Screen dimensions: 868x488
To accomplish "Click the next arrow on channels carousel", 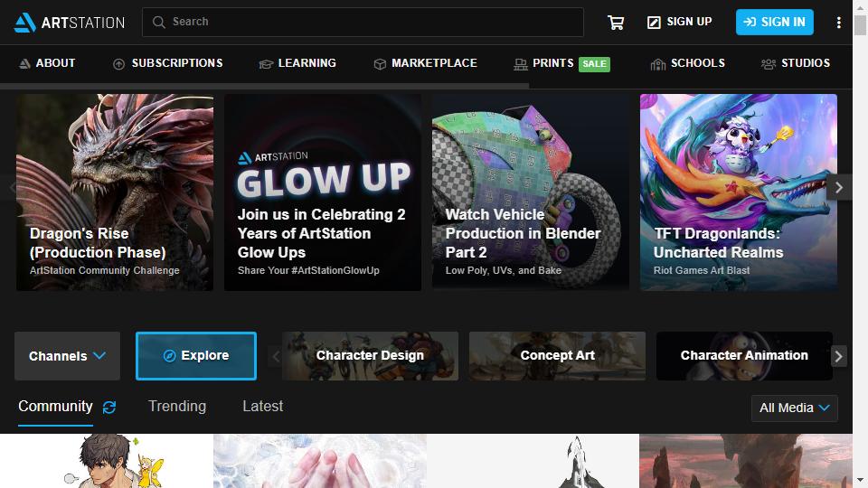I will [838, 356].
